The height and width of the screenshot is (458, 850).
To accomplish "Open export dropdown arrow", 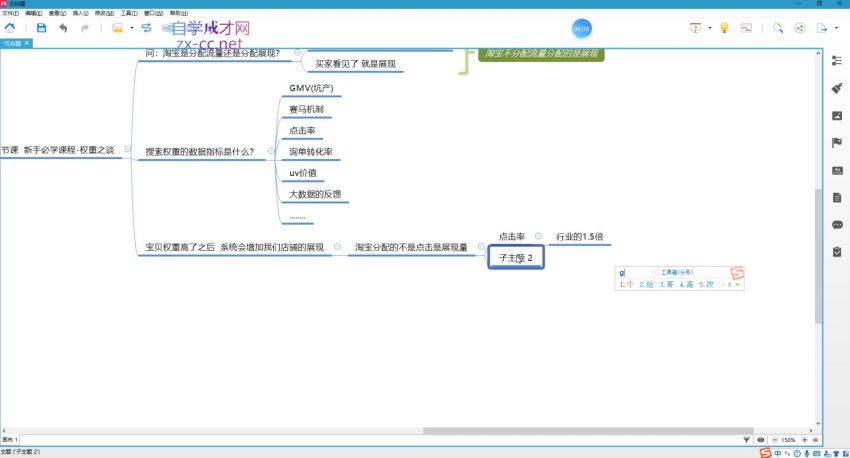I will (x=836, y=28).
